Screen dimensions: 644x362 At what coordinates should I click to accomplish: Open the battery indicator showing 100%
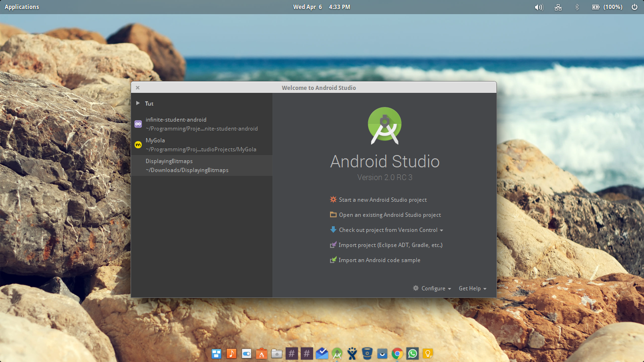[607, 7]
